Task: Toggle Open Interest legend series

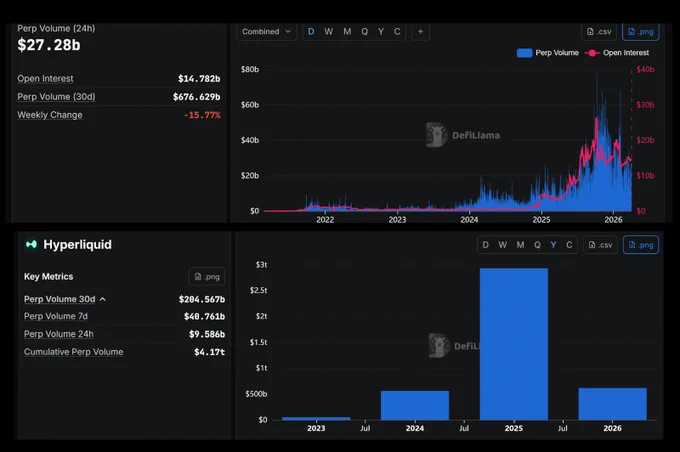Action: pyautogui.click(x=617, y=53)
